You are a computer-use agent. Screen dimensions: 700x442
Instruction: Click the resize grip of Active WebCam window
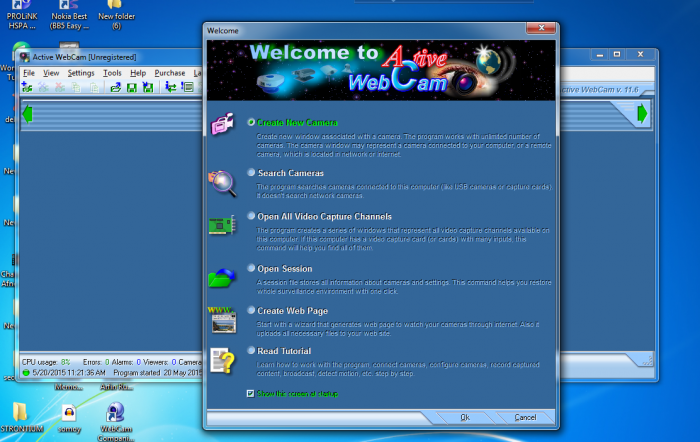pyautogui.click(x=647, y=361)
